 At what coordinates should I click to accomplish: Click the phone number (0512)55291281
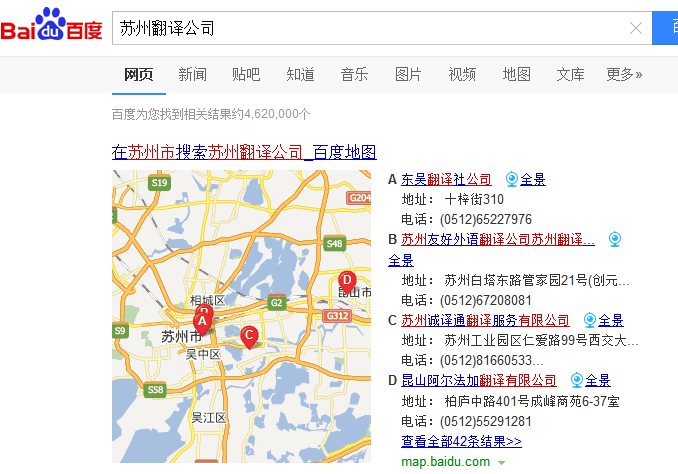(486, 421)
